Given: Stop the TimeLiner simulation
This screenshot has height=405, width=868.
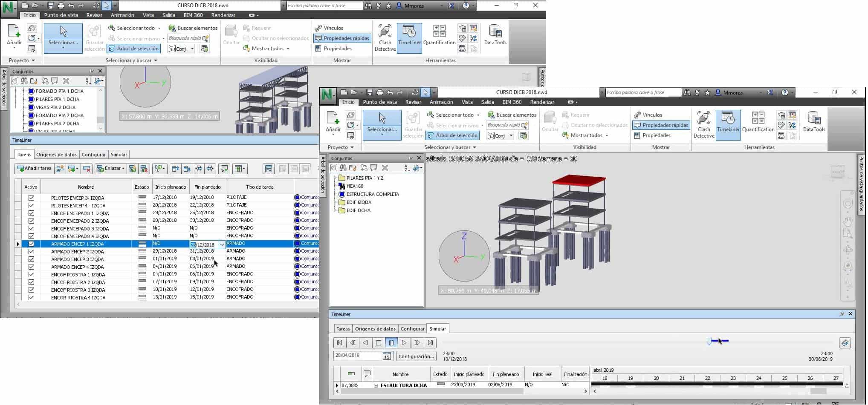Looking at the screenshot, I should pyautogui.click(x=378, y=342).
